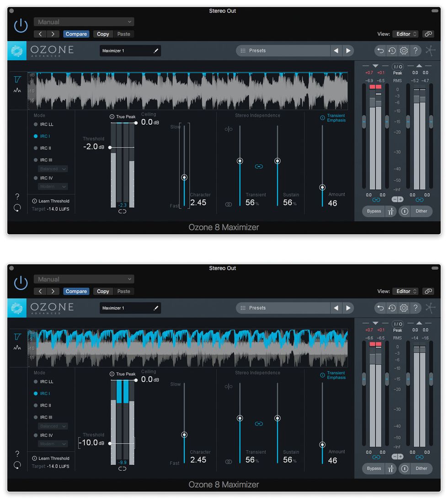Click Character slider handle in upper window

(184, 177)
